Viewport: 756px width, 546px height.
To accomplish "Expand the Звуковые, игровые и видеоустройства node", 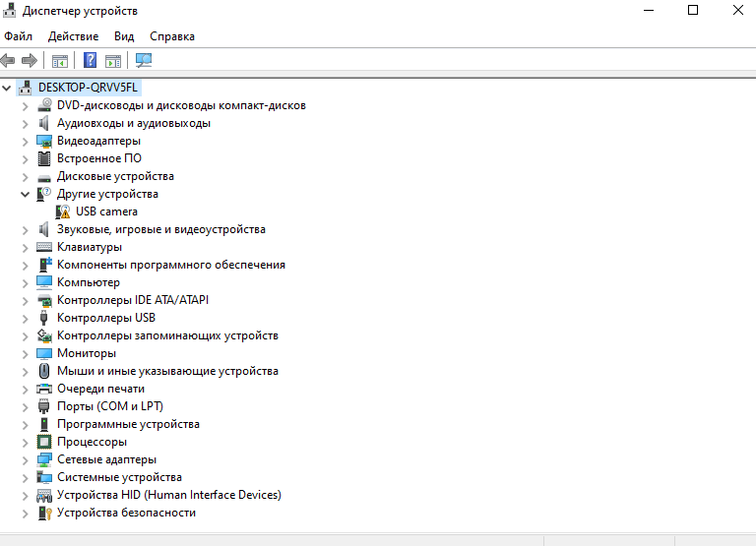I will click(x=25, y=230).
